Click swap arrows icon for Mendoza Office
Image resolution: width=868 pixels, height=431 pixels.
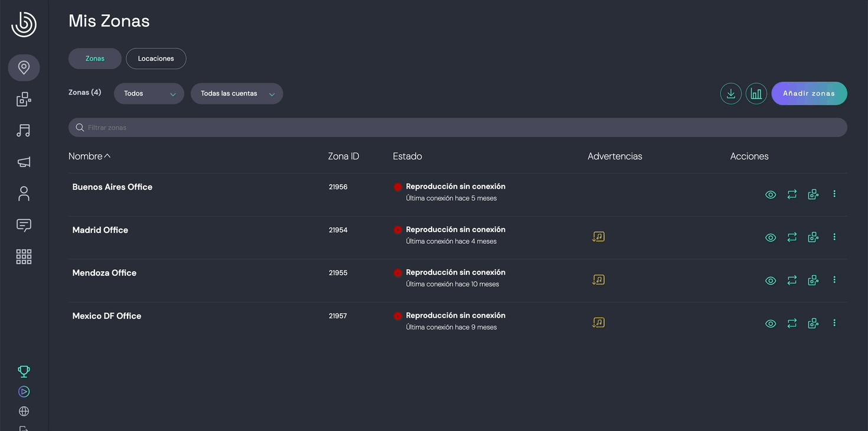click(792, 280)
